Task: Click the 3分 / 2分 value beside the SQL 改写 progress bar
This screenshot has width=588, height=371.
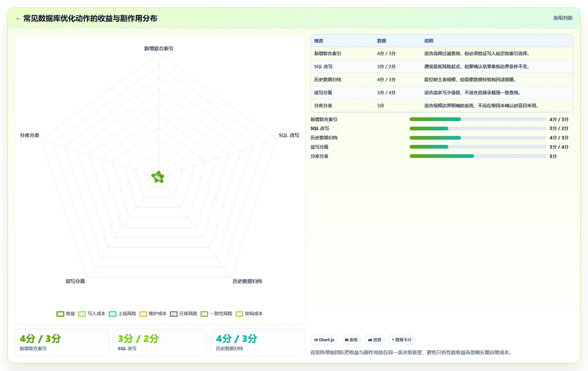Action: click(559, 129)
